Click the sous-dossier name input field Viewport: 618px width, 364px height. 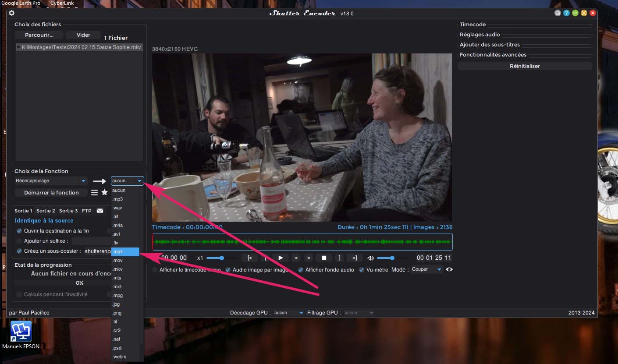[x=97, y=251]
